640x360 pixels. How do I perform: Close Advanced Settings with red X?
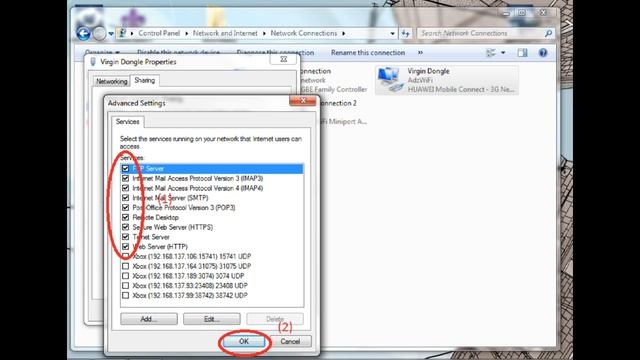click(302, 100)
